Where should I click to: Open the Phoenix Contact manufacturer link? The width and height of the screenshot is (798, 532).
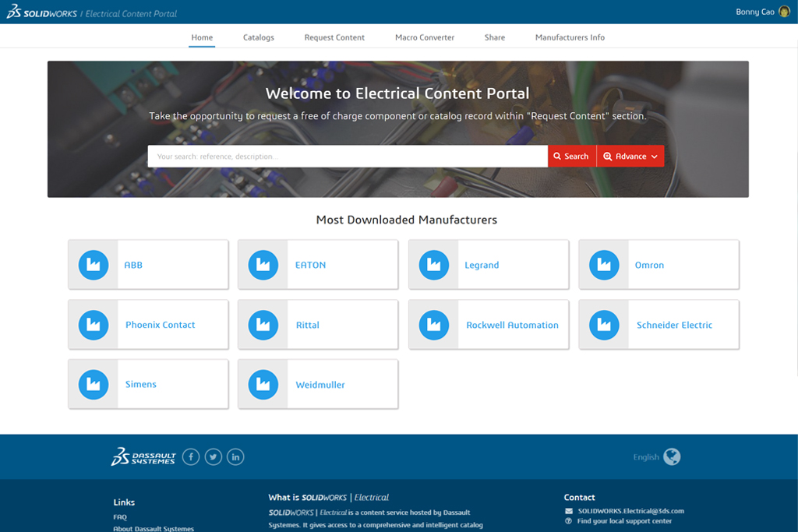pyautogui.click(x=161, y=325)
